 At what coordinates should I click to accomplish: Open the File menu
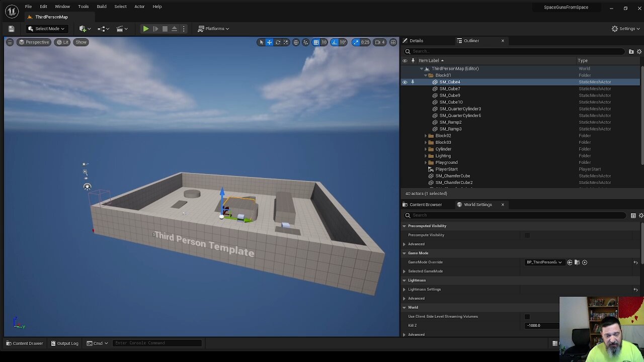click(28, 7)
